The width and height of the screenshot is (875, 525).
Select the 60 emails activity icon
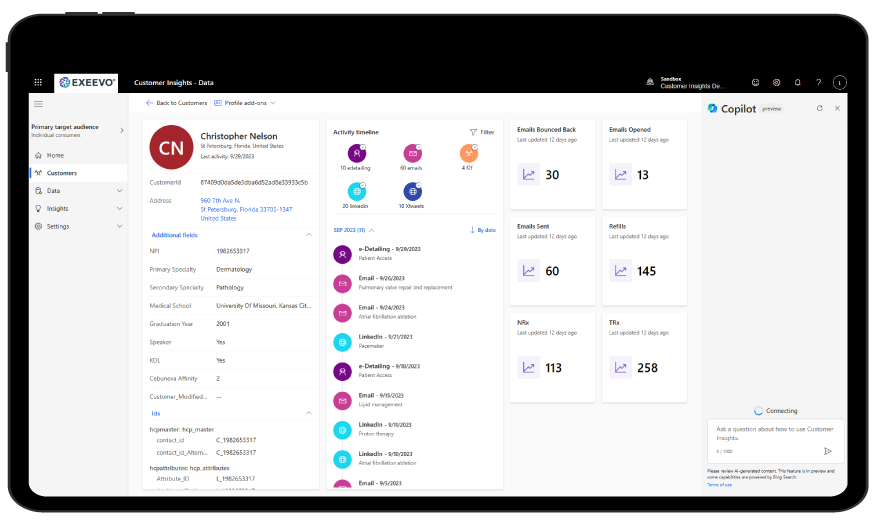(412, 153)
